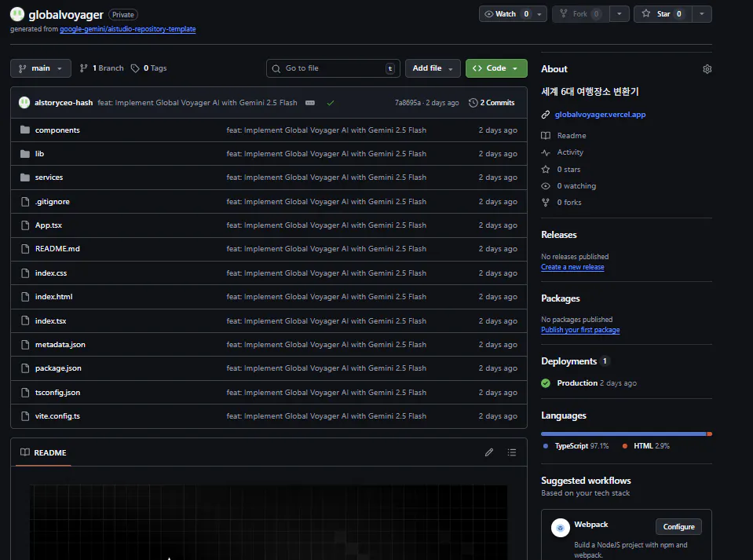
Task: Open the Watch notifications dropdown arrow
Action: [539, 14]
